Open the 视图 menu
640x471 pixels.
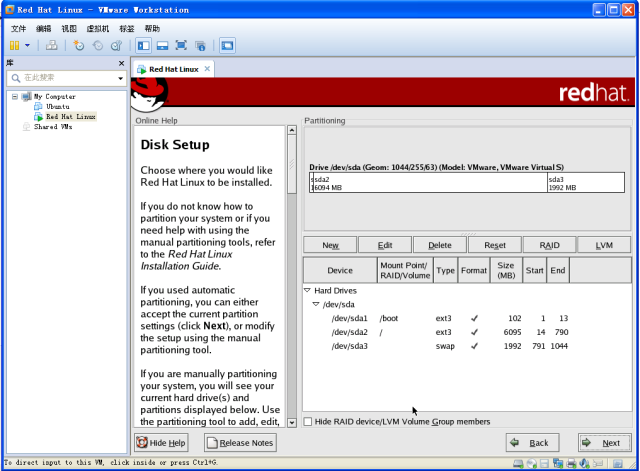point(69,29)
